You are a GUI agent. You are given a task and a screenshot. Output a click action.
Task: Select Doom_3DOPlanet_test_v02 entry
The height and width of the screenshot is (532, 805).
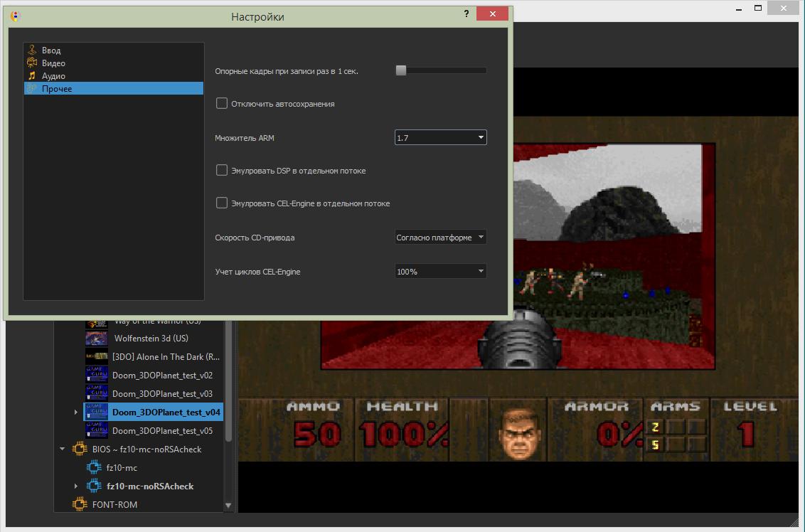pyautogui.click(x=162, y=375)
